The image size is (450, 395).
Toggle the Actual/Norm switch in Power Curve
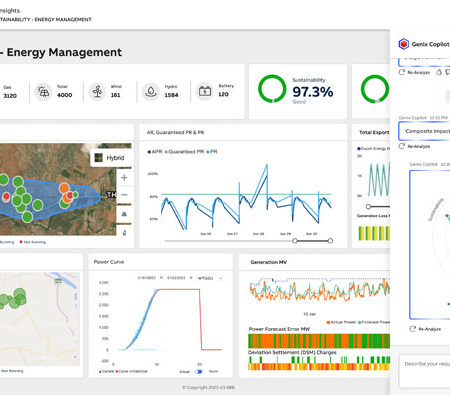click(x=199, y=371)
